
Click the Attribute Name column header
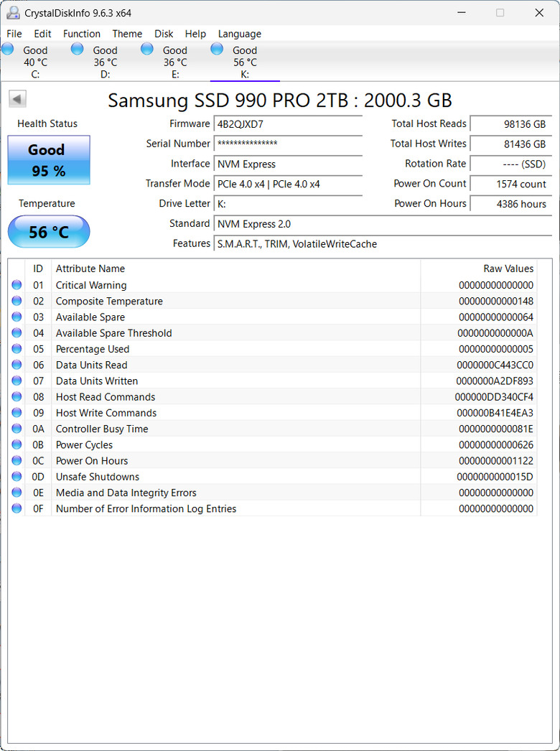click(235, 269)
